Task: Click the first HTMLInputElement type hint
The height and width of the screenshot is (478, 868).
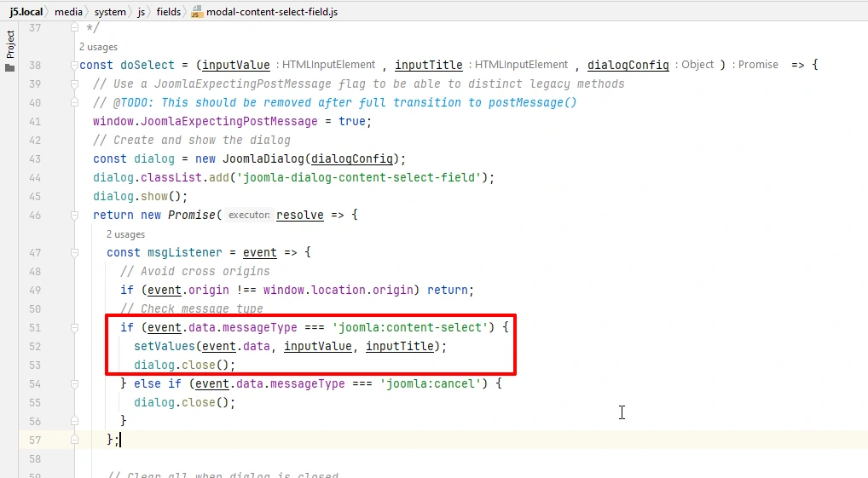Action: (x=329, y=65)
